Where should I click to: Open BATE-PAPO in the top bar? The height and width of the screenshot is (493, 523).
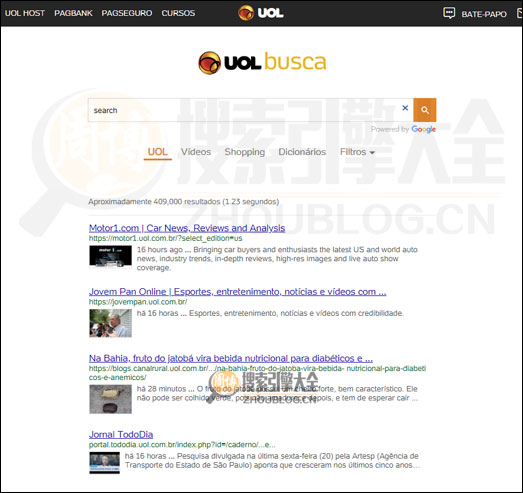click(484, 14)
